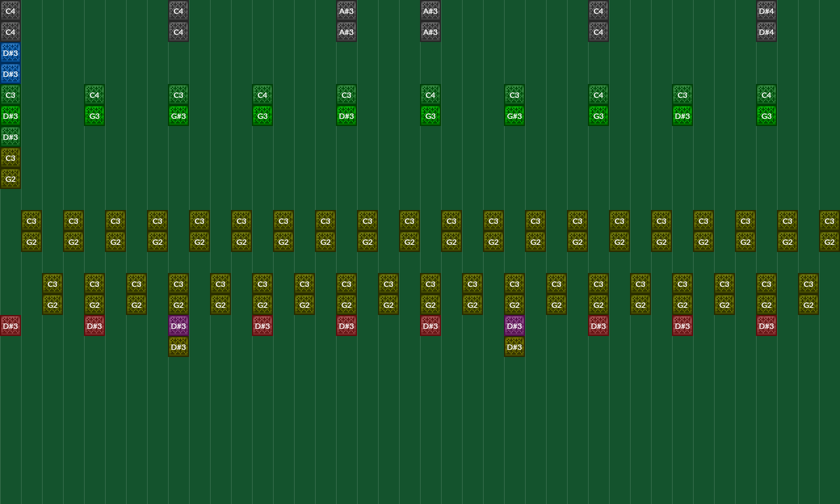Click the rightmost green C4 note block
This screenshot has height=504, width=840.
766,95
